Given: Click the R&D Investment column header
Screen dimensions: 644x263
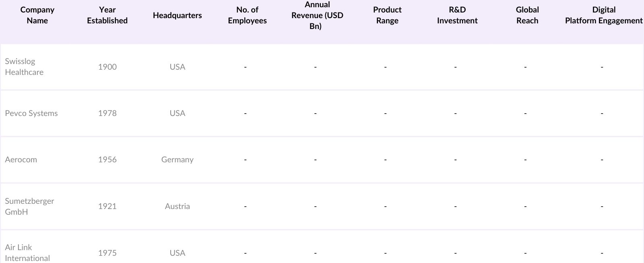Looking at the screenshot, I should [457, 15].
